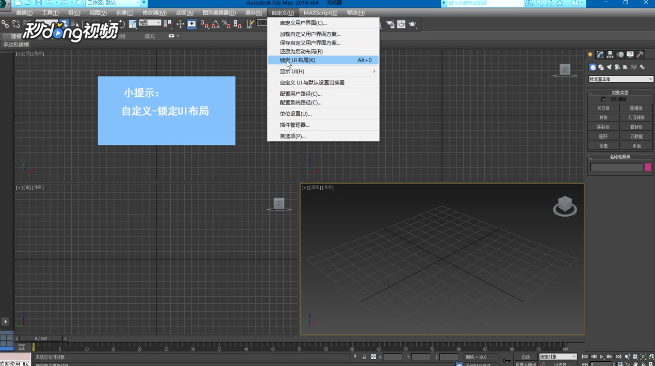The image size is (655, 366).
Task: Open Edit Named Selection Sets icon
Action: pos(250,24)
